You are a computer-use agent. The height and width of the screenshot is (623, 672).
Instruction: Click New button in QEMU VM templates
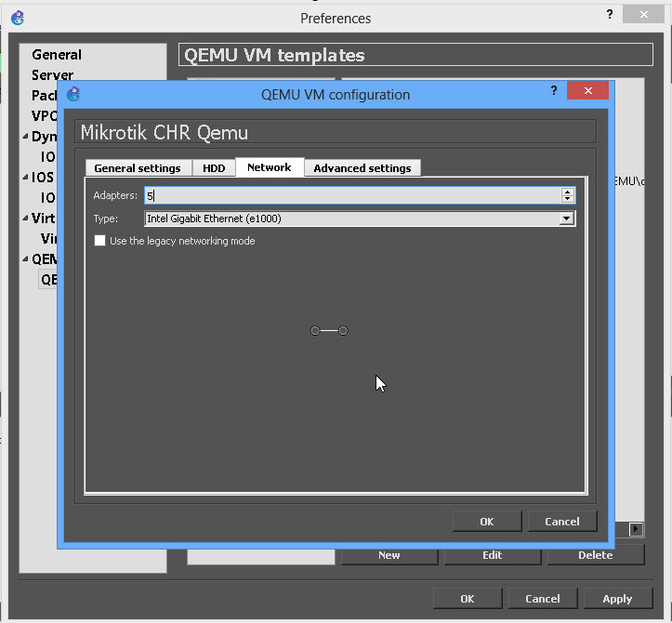[x=389, y=555]
